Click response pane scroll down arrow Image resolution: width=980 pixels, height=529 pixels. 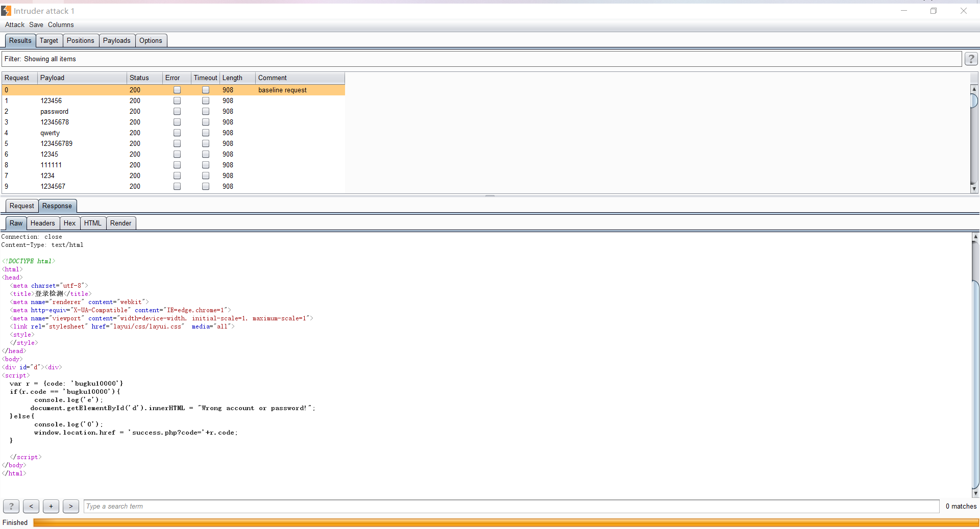coord(975,493)
